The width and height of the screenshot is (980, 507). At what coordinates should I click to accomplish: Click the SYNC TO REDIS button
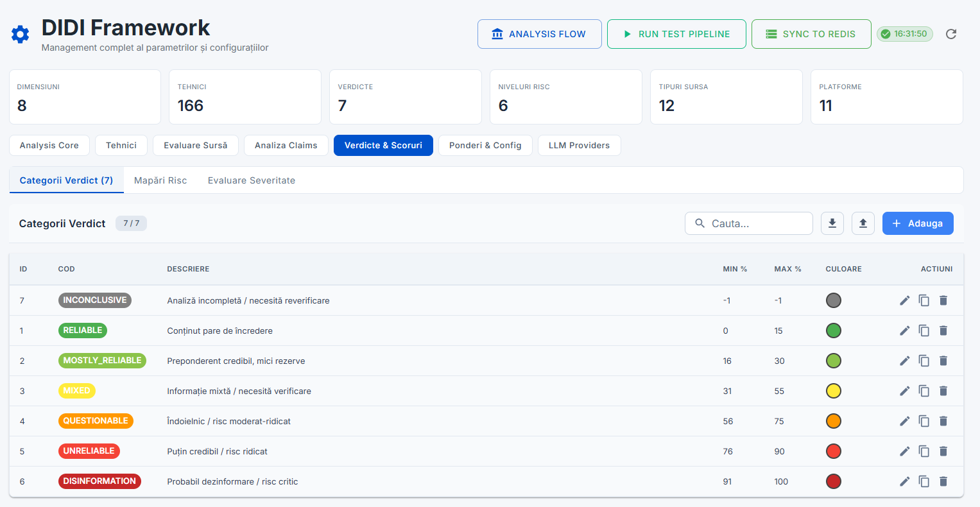811,34
